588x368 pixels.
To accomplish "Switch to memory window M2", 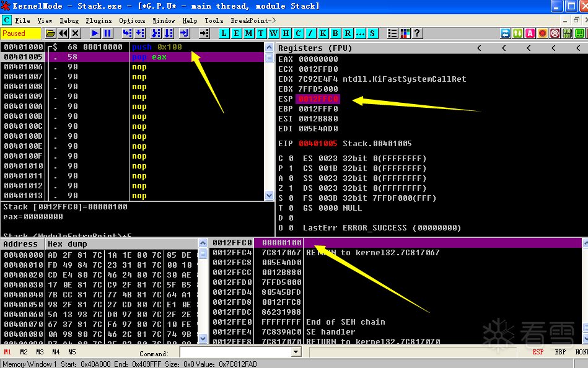I will (24, 352).
